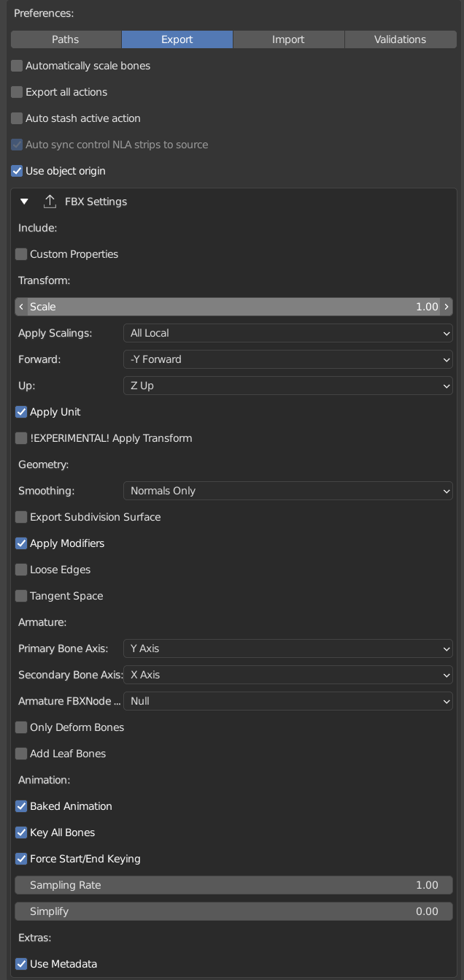Open the Smoothing dropdown
This screenshot has height=980, width=464.
click(288, 491)
